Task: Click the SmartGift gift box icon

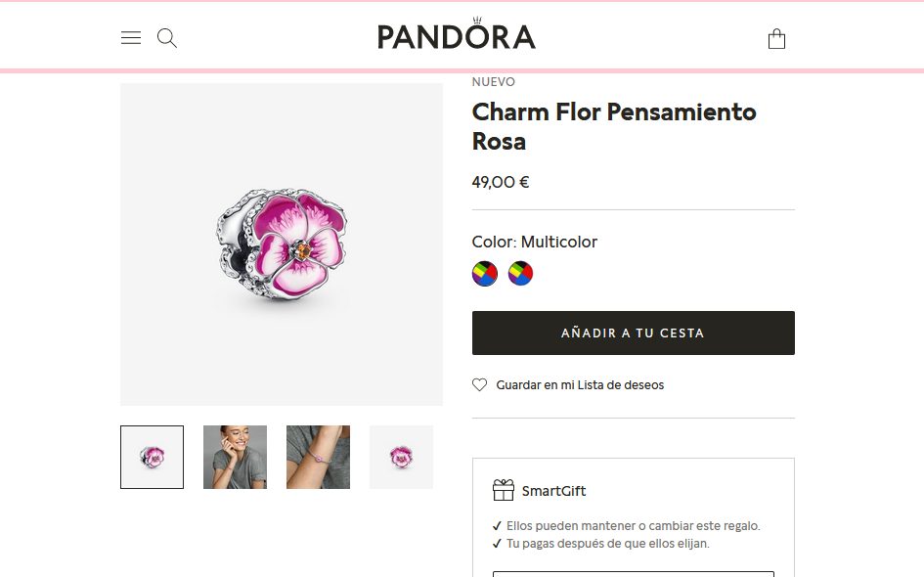Action: coord(504,490)
